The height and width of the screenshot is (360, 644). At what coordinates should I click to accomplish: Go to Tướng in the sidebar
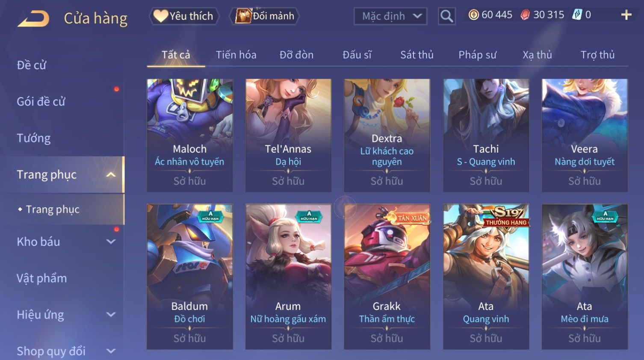(x=34, y=138)
